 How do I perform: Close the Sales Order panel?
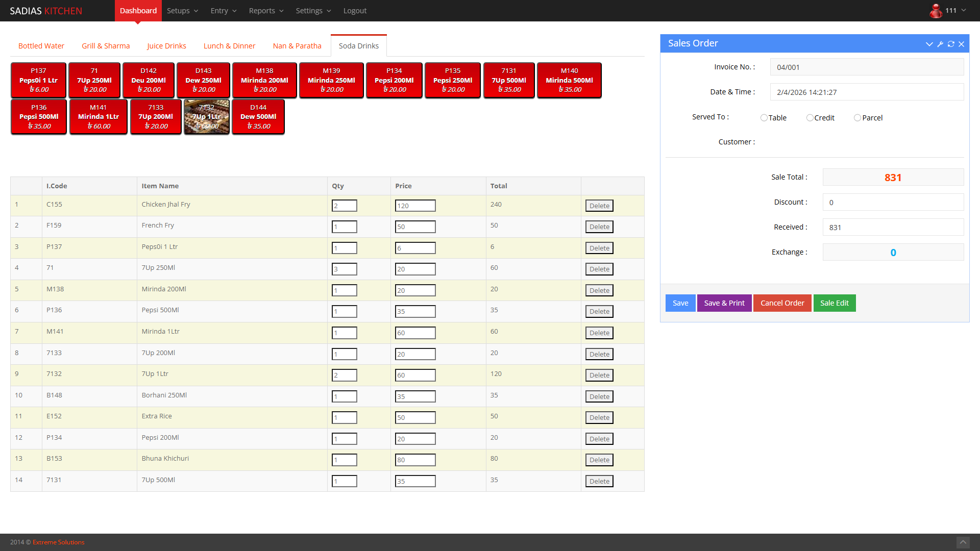[x=961, y=44]
